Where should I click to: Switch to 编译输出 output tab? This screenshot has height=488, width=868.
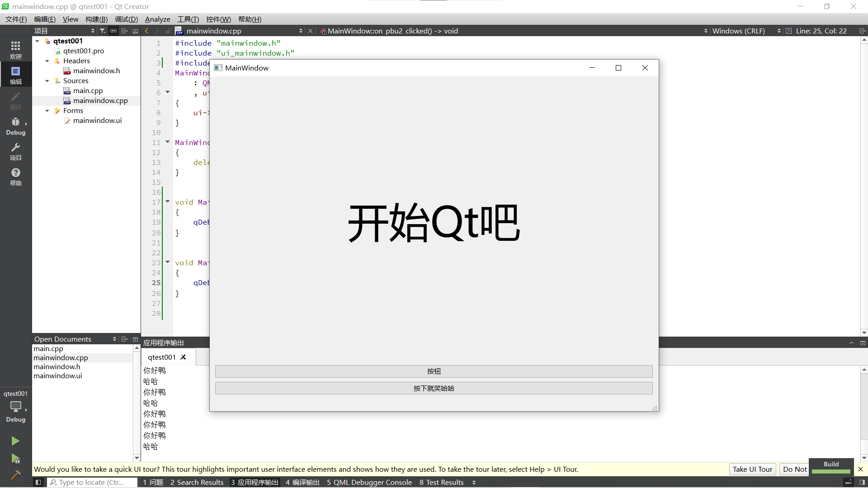(302, 482)
